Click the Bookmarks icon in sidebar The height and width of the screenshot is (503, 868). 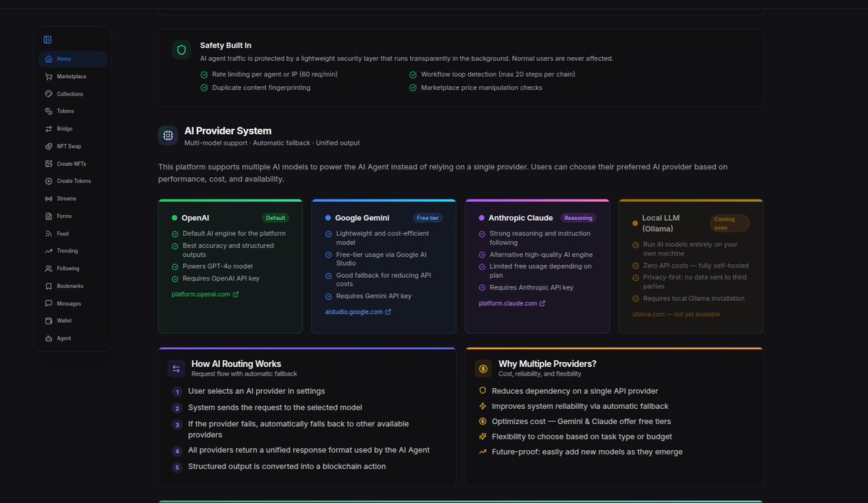[x=48, y=286]
